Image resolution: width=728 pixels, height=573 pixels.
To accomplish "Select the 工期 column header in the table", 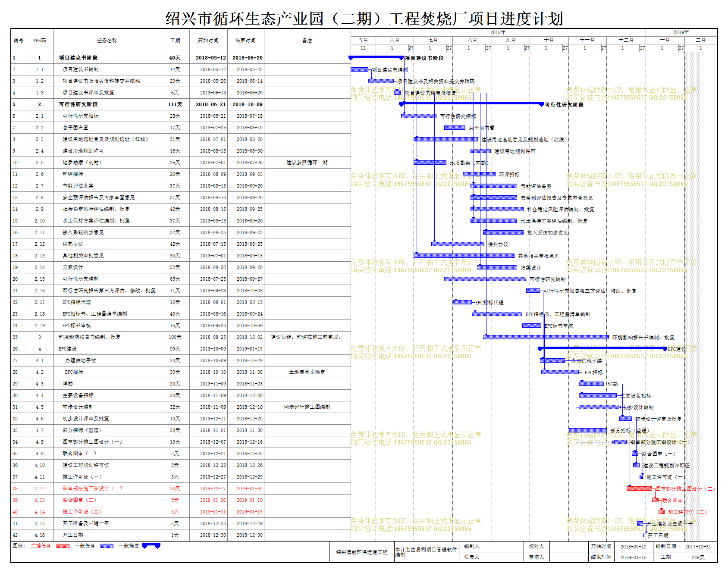I will (175, 41).
